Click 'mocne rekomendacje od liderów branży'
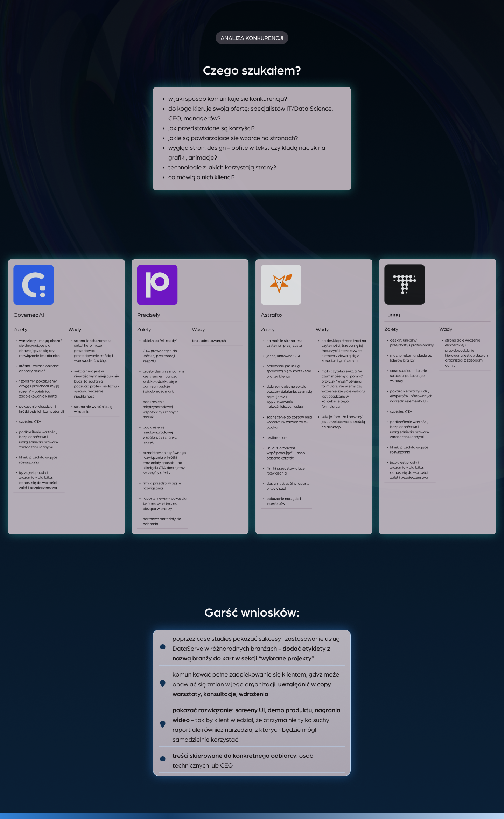The image size is (504, 819). pos(411,358)
